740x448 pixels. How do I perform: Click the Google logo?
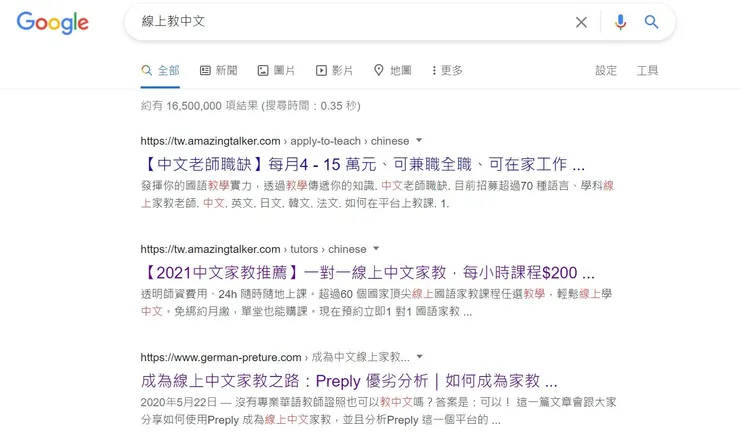pyautogui.click(x=52, y=23)
